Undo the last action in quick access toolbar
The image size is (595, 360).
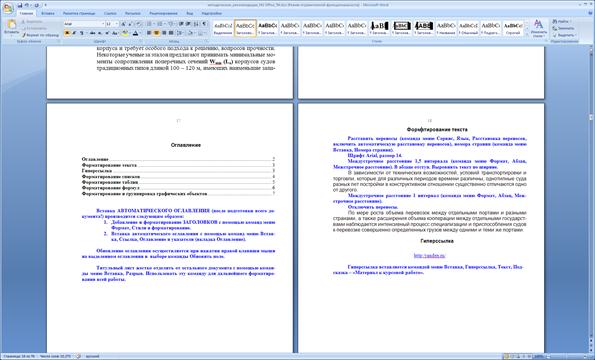click(27, 5)
